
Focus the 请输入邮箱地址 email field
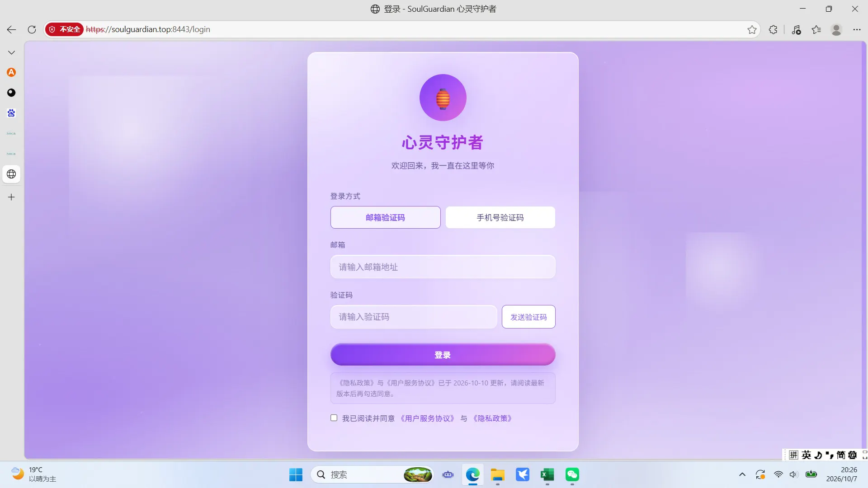[x=443, y=267]
